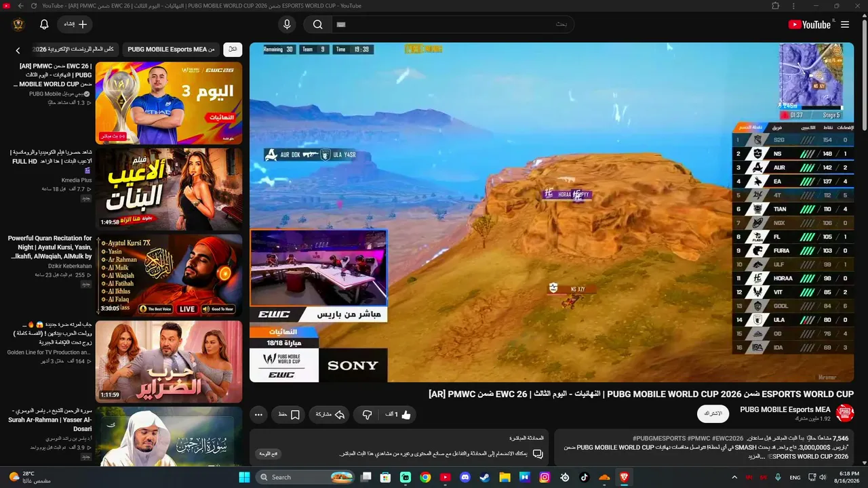Screen dimensions: 868x488
Task: Open the Surah Ar-Rahman Yasser Al-Dosari thumbnail
Action: [169, 436]
